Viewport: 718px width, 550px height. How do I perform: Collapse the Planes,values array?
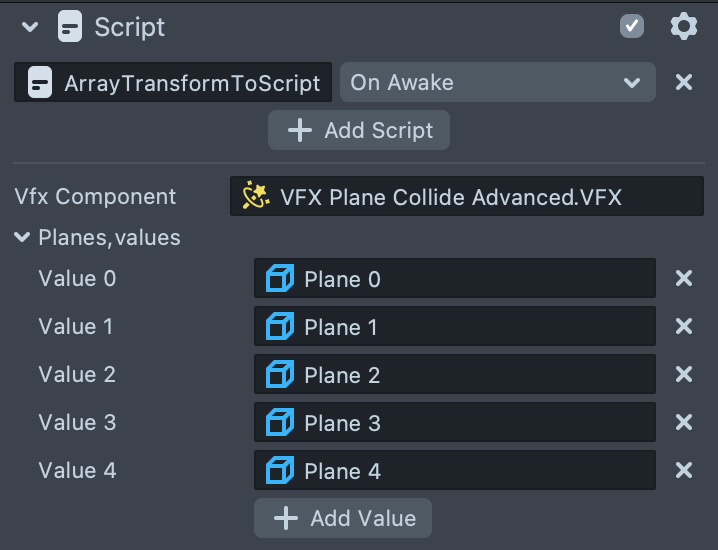tap(22, 238)
